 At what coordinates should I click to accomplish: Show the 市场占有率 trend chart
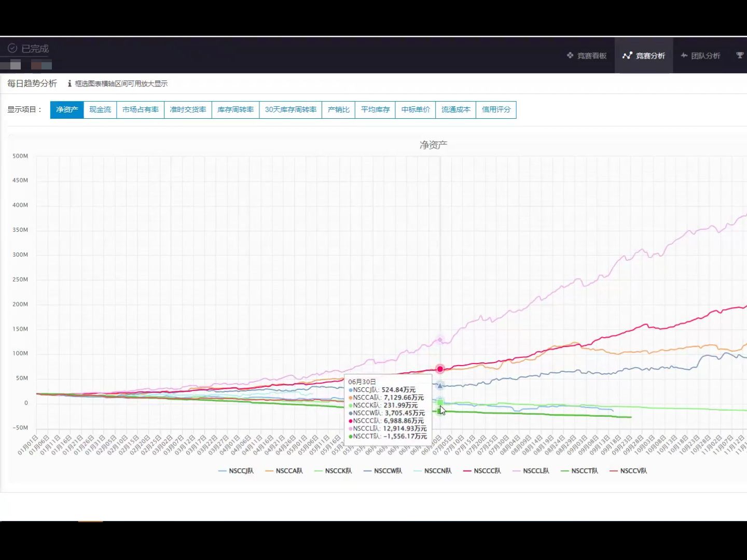click(141, 109)
